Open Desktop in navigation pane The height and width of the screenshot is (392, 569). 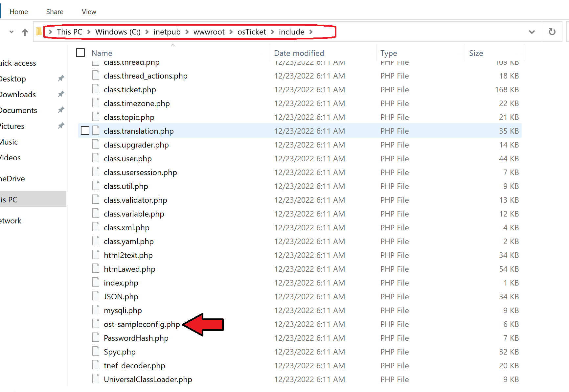(x=13, y=79)
